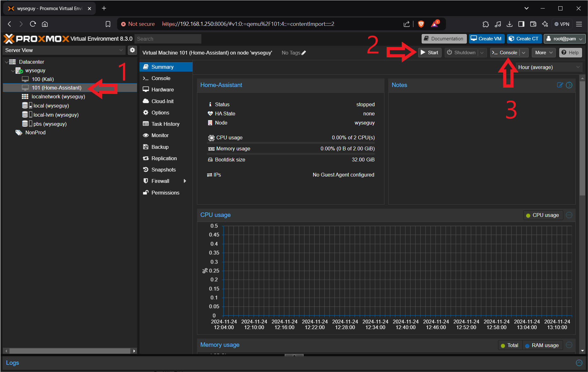Open Console options dropdown arrow
588x372 pixels.
pos(524,53)
